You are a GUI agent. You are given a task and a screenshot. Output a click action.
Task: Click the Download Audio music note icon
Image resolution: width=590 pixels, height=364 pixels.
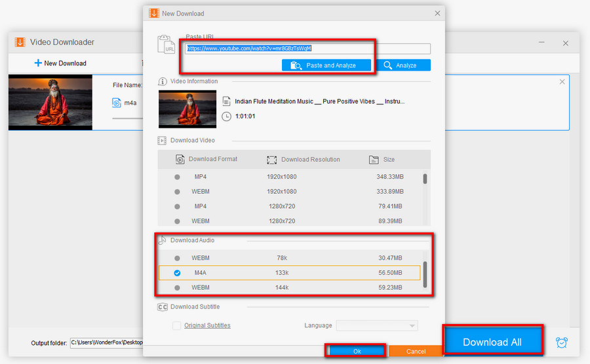click(163, 240)
